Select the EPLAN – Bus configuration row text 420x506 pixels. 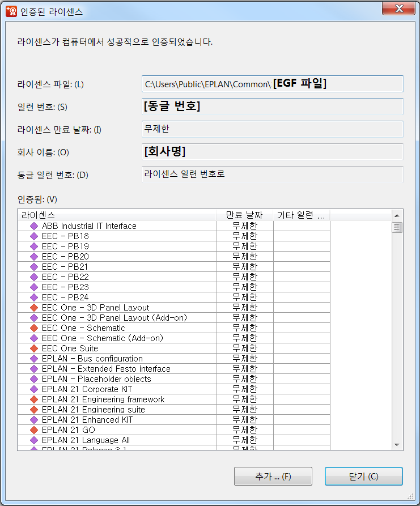coord(92,359)
